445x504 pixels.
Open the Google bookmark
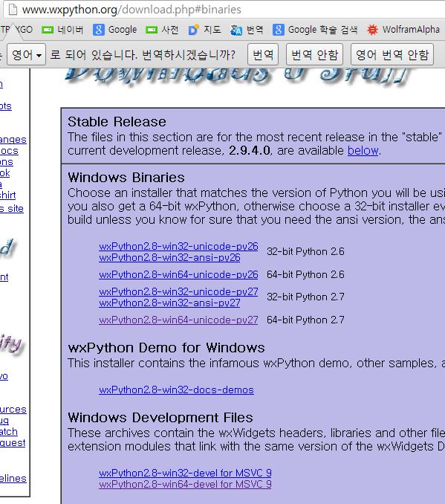tap(114, 30)
